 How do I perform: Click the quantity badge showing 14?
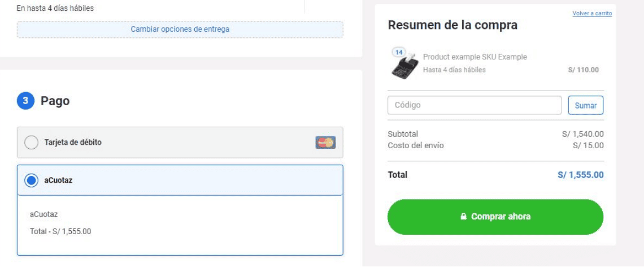tap(399, 52)
